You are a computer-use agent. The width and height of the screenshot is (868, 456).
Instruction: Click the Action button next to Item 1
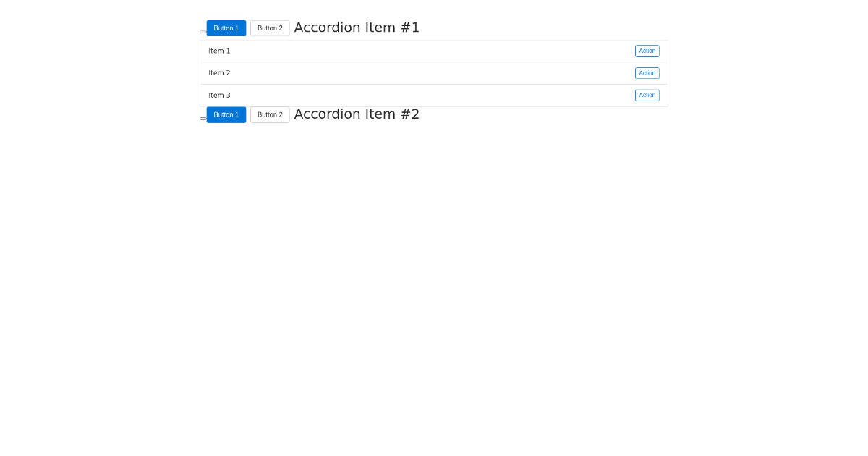click(x=647, y=51)
